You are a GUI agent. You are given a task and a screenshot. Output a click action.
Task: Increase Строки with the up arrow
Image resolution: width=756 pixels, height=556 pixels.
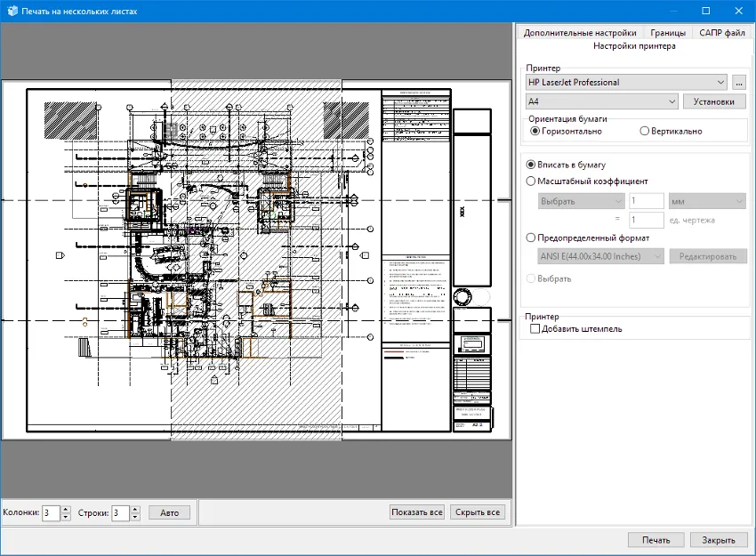tap(135, 509)
